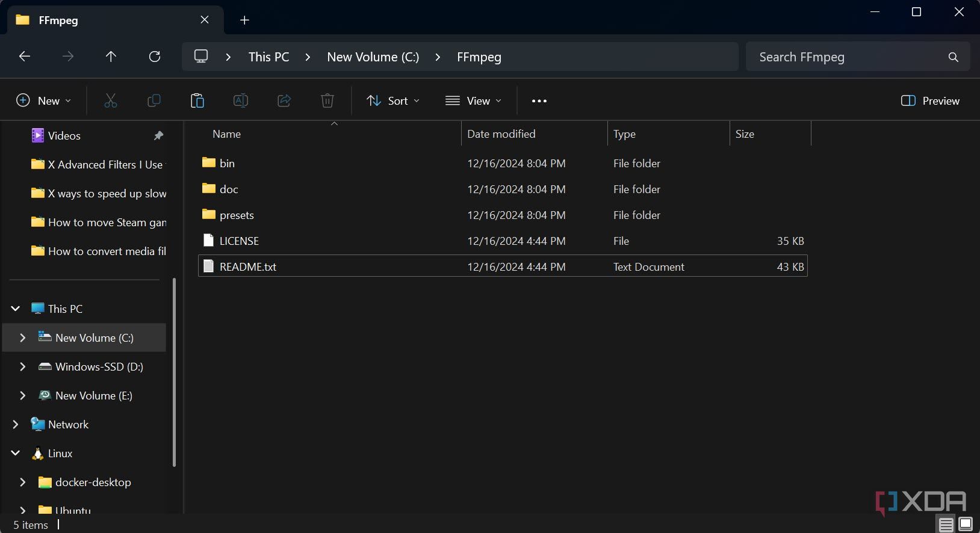The image size is (980, 533).
Task: Open the See more ellipsis menu
Action: (x=539, y=101)
